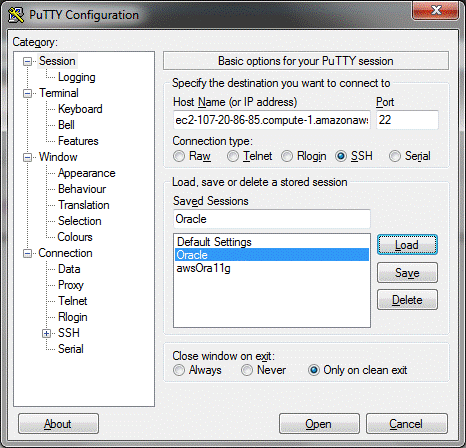Open the SSH category in tree
This screenshot has width=466, height=448.
69,333
